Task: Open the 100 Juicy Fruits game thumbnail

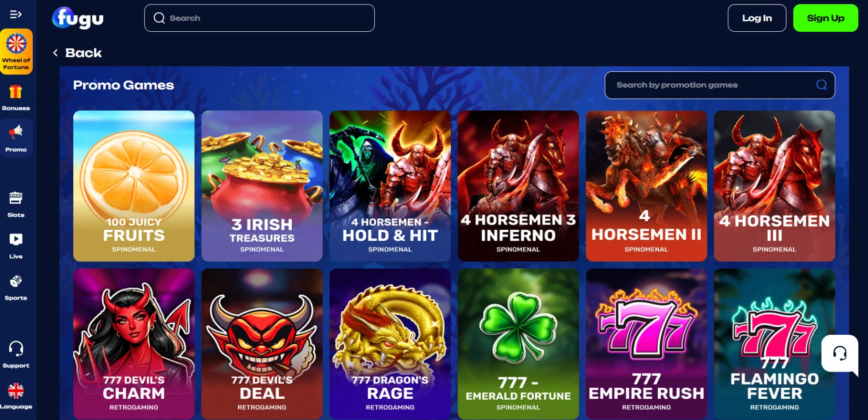Action: (134, 186)
